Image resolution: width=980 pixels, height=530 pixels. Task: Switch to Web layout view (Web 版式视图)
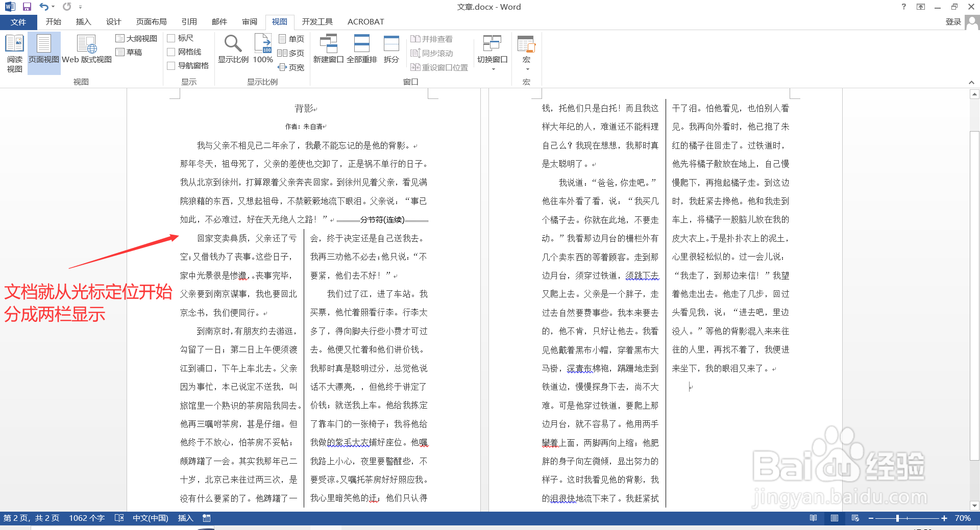pos(87,49)
